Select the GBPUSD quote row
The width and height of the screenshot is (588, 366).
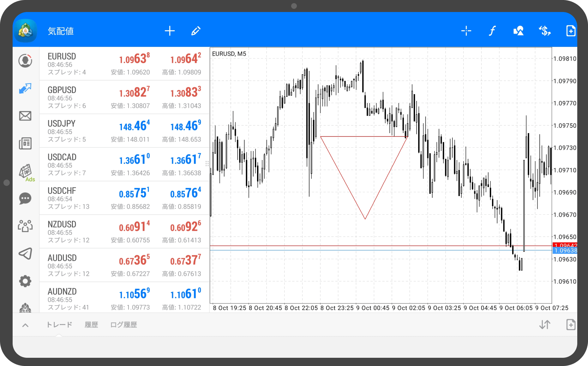(124, 97)
